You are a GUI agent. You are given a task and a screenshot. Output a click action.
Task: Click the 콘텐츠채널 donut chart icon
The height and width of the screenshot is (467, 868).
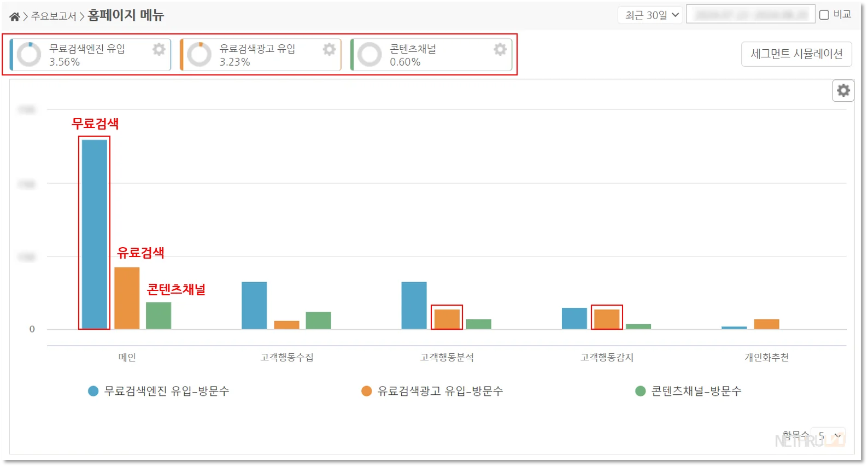370,55
